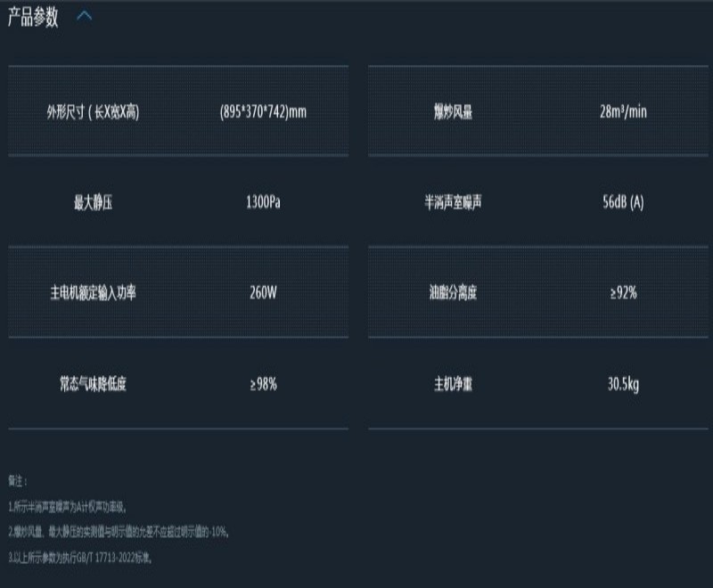Select the ≥98% odor reduction value
The image size is (713, 588).
click(263, 384)
